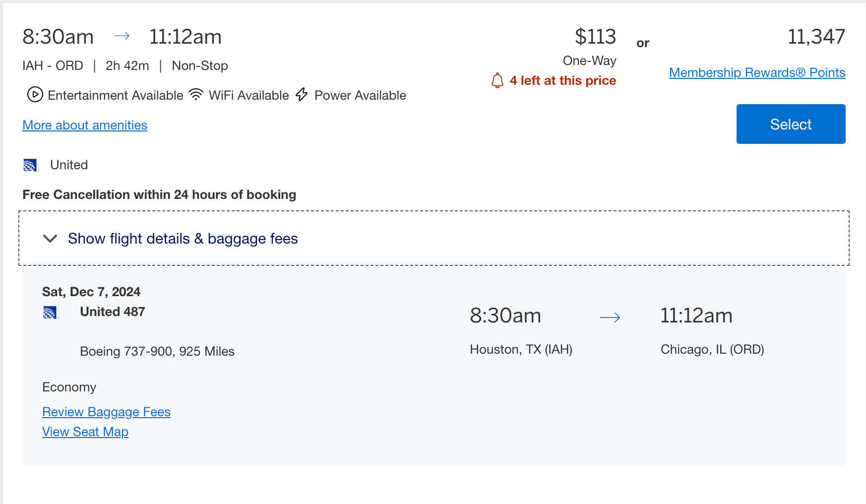
Task: Click the Free Cancellation within 24 hours text
Action: click(159, 194)
